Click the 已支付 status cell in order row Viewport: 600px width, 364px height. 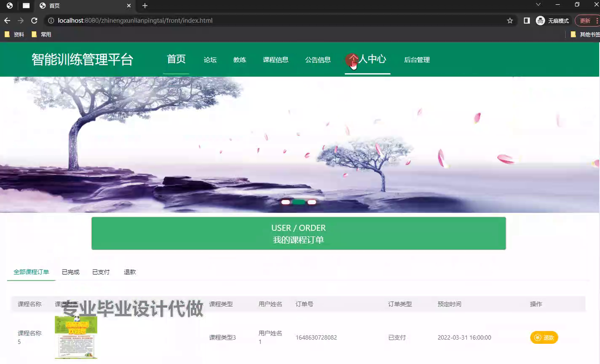pos(397,337)
